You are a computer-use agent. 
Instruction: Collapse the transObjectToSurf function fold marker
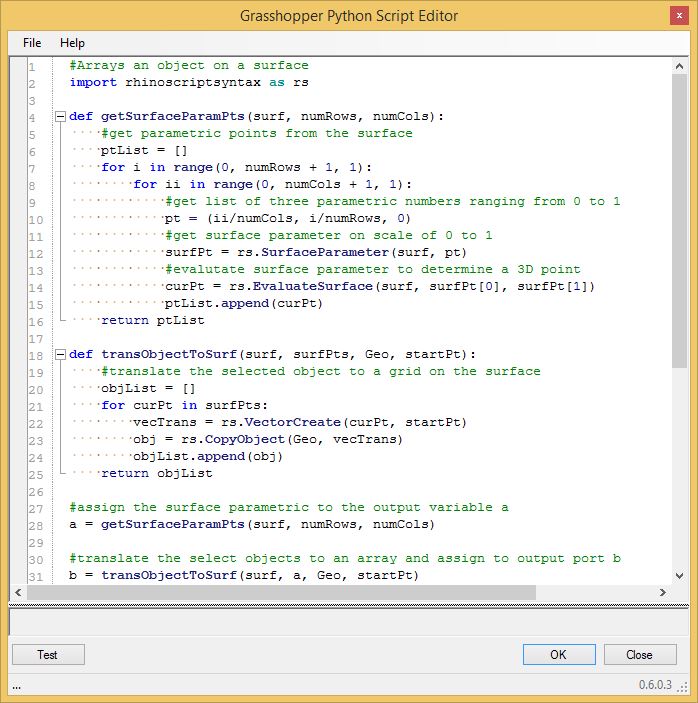60,355
